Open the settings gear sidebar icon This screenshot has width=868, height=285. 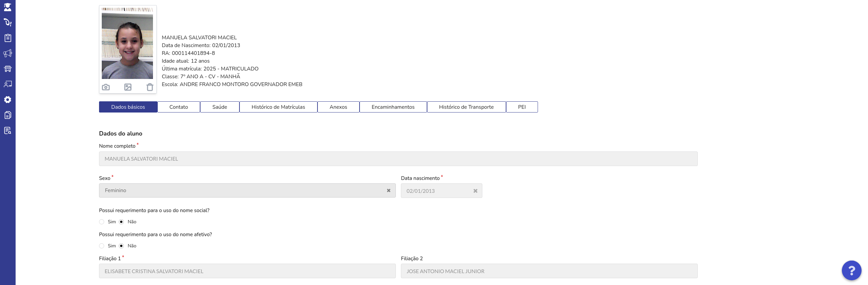coord(7,100)
